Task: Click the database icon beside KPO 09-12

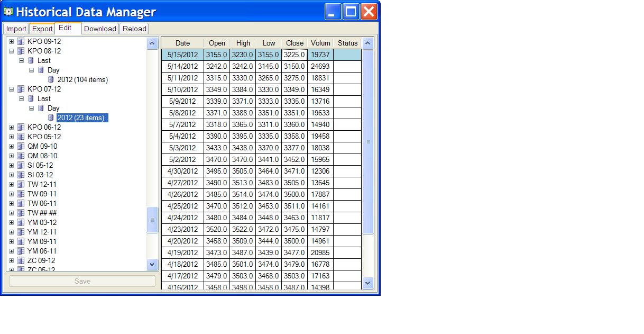Action: coord(21,41)
